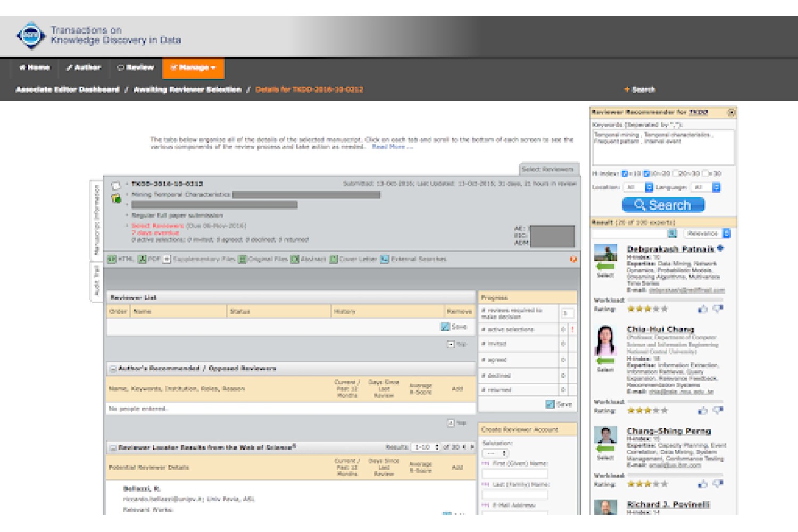Click the Keywords text area
Screen dimensions: 798x532
click(663, 147)
